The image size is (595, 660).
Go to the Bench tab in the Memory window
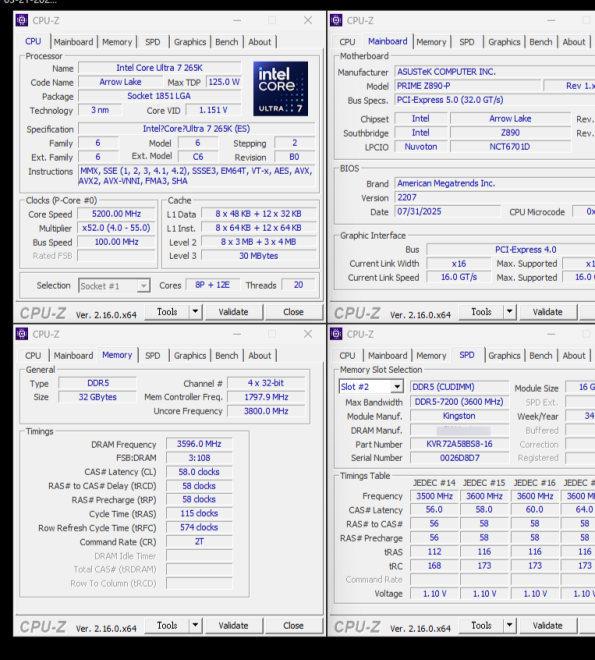pos(227,356)
